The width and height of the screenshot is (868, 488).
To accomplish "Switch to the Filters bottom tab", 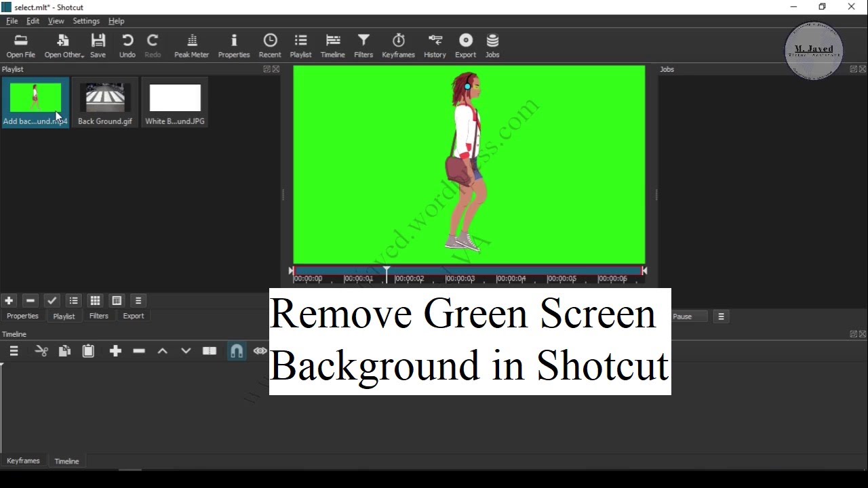I will [99, 316].
